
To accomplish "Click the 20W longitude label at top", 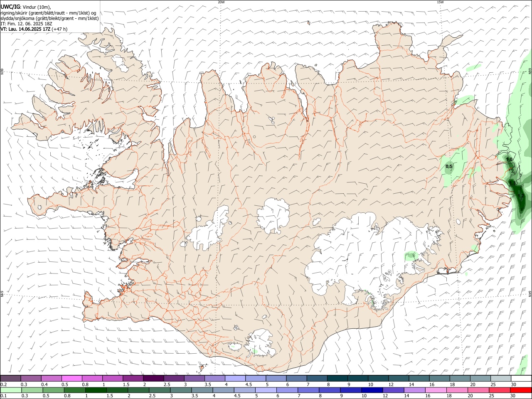I will (221, 2).
